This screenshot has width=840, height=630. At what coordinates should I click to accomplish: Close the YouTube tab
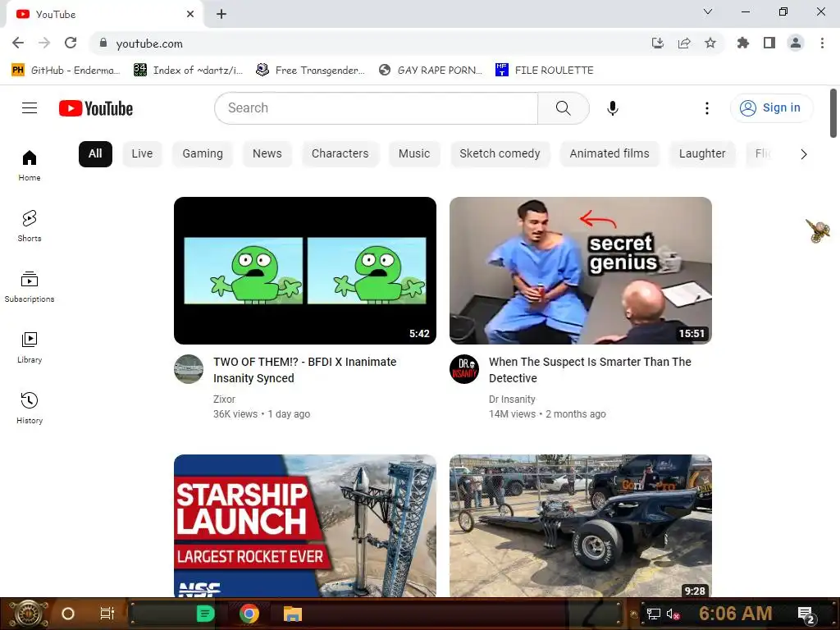(x=190, y=14)
